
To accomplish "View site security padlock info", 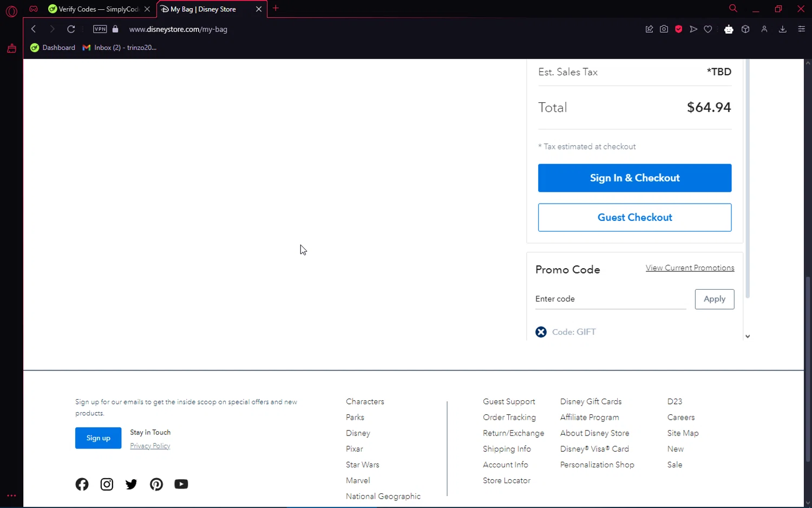I will tap(115, 29).
